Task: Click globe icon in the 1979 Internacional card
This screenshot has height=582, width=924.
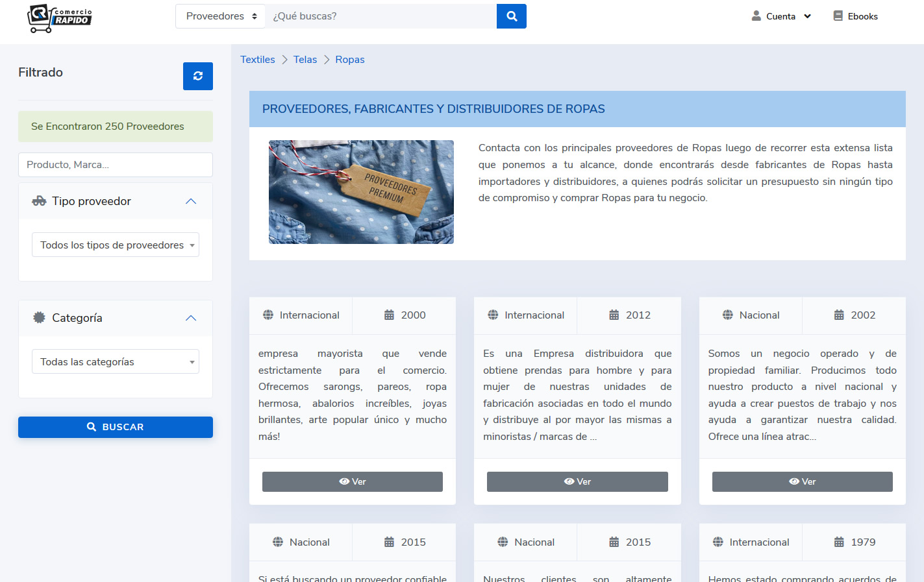Action: [718, 542]
